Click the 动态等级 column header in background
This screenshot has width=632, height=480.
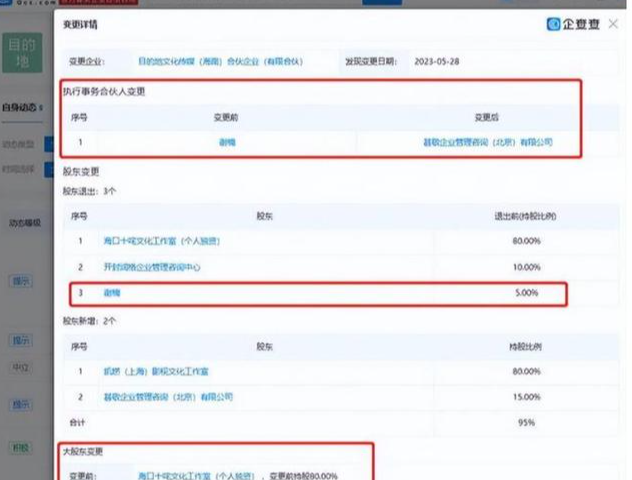(x=25, y=223)
